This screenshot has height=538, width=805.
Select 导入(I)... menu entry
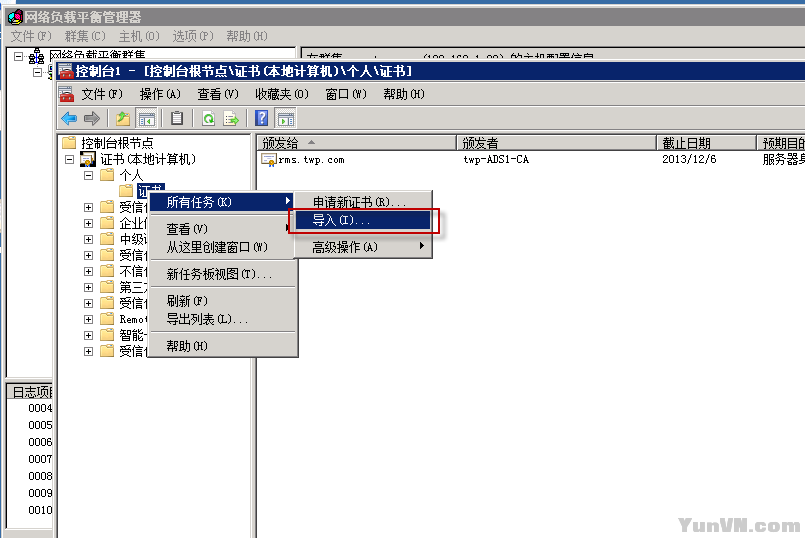point(363,220)
